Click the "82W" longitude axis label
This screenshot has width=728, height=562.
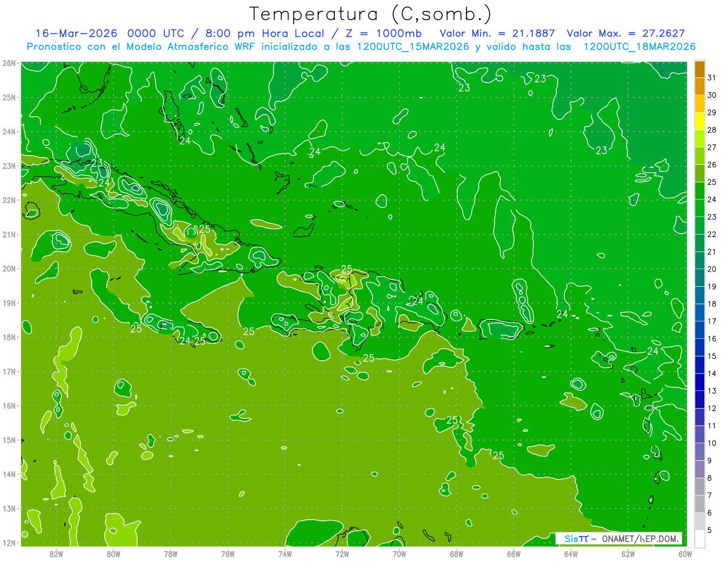[56, 553]
